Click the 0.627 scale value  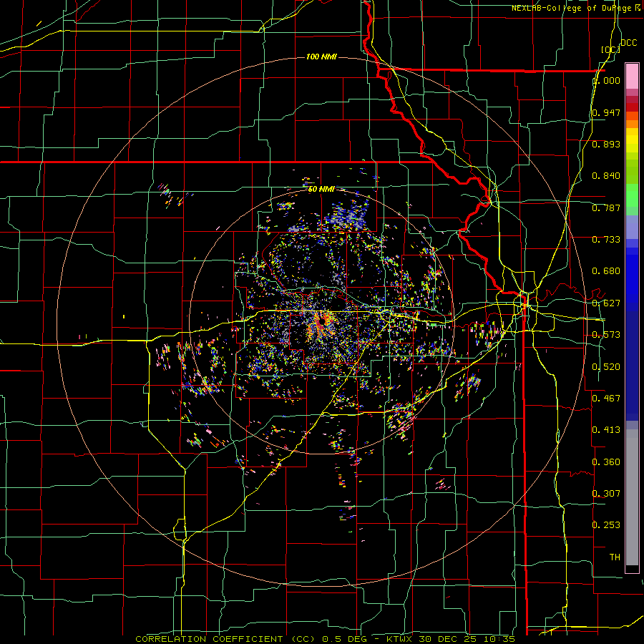[606, 303]
